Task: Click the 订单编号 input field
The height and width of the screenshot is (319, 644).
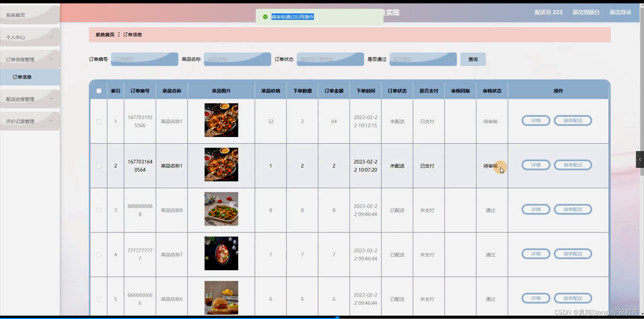Action: pos(144,59)
